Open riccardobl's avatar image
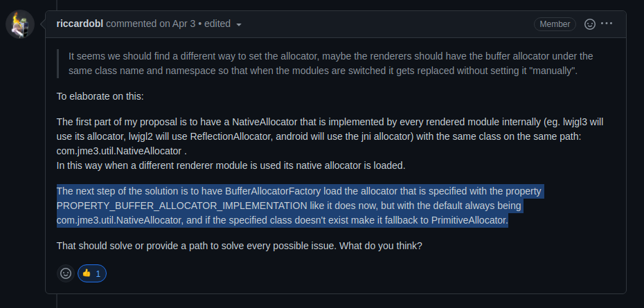The width and height of the screenshot is (644, 308). (19, 24)
